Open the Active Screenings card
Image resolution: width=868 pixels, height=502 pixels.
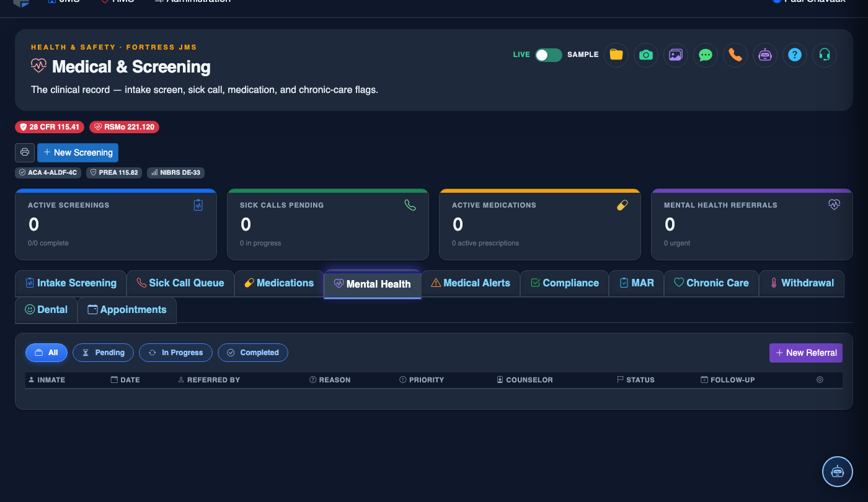pos(116,224)
